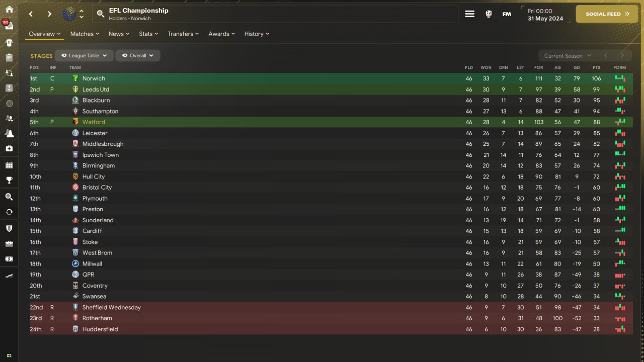Open the scouting magnifier icon in sidebar

[x=9, y=197]
